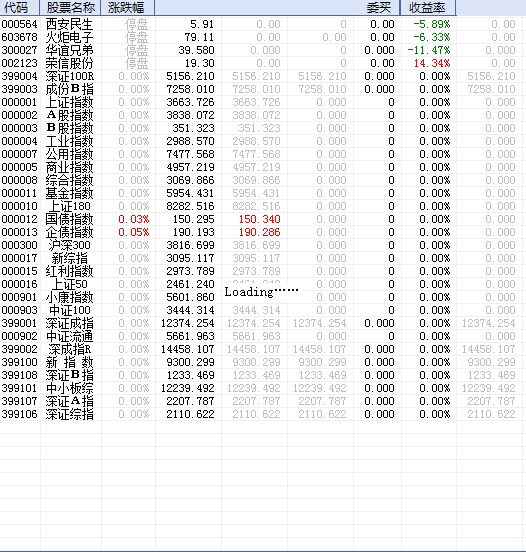Image resolution: width=526 pixels, height=552 pixels.
Task: Select the 公用指数 row name
Action: pyautogui.click(x=69, y=155)
